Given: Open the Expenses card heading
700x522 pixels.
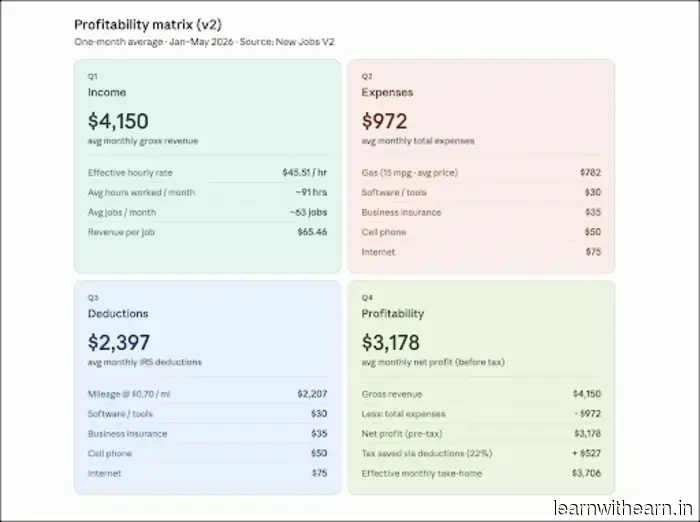Looking at the screenshot, I should (387, 92).
